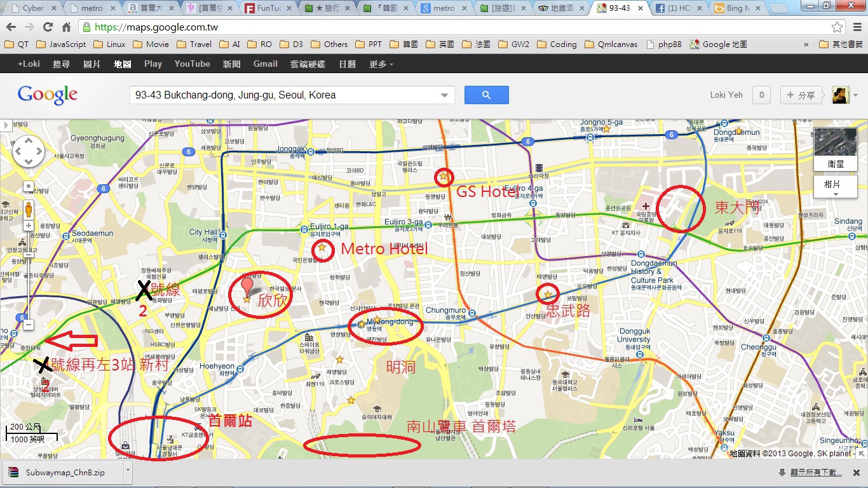
Task: Select Gmail in the Google bar
Action: click(266, 64)
